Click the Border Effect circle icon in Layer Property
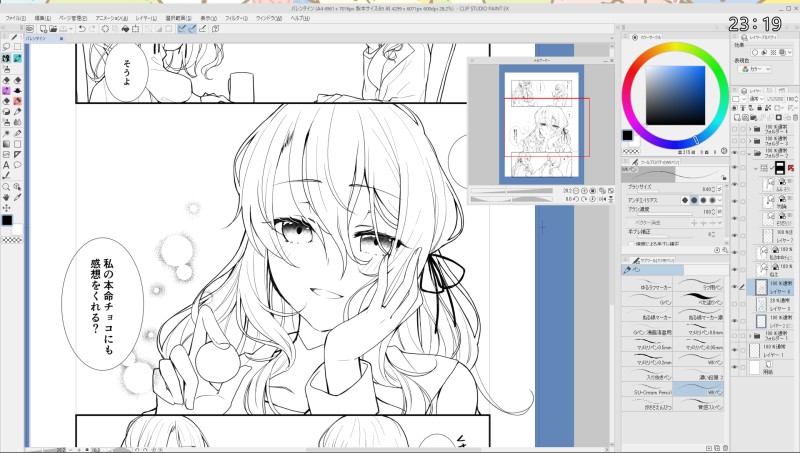 (x=755, y=52)
